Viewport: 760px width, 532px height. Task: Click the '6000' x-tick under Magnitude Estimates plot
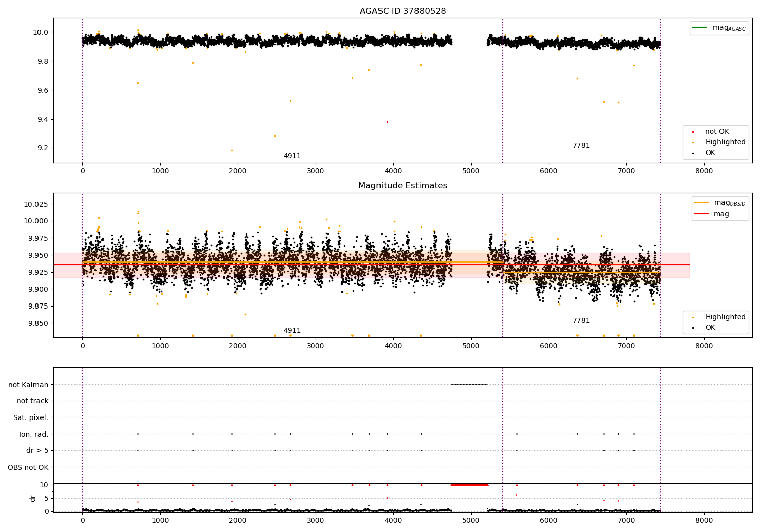549,346
